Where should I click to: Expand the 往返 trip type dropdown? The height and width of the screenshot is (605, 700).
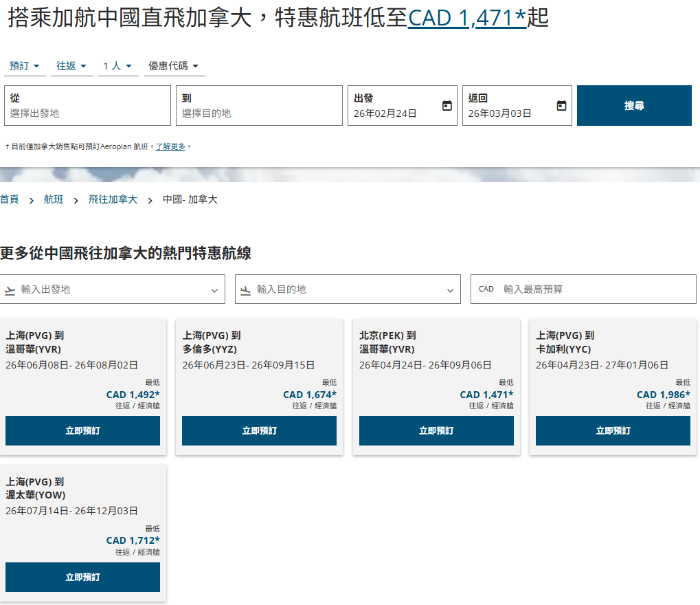coord(72,66)
